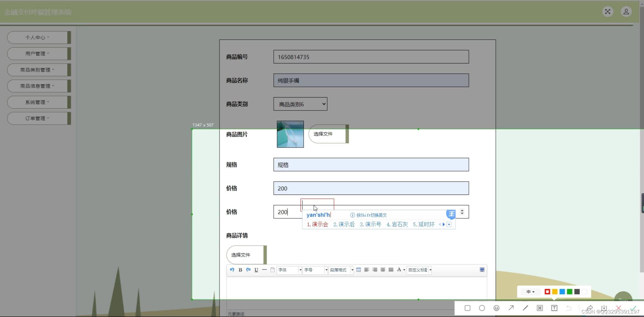The image size is (644, 317).
Task: Toggle editor fullscreen monitor icon
Action: point(482,270)
